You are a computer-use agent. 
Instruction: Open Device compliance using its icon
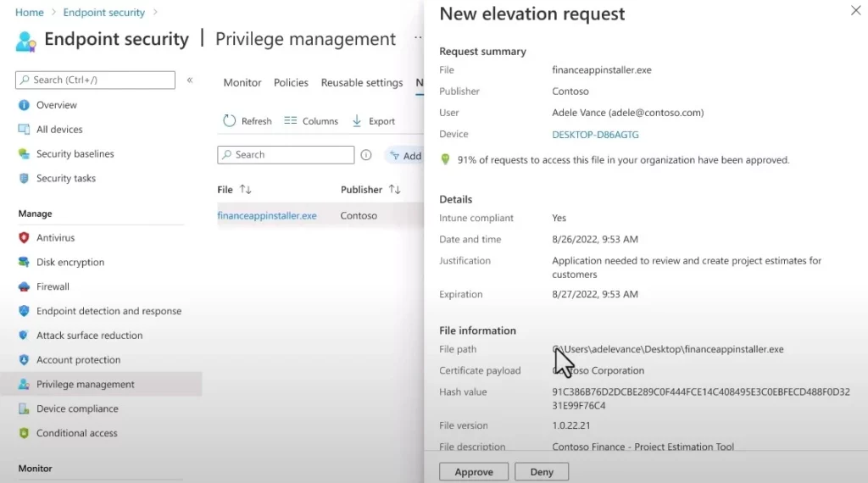coord(24,409)
